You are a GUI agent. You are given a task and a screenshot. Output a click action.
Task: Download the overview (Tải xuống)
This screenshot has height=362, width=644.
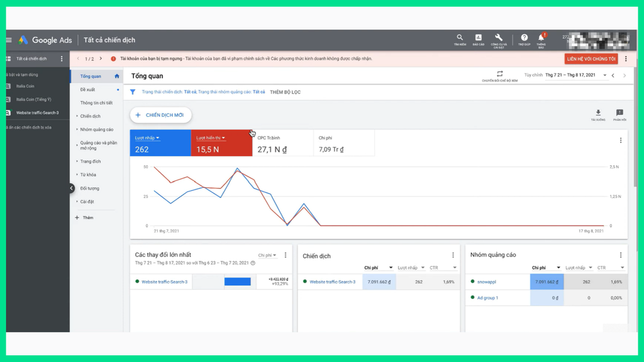click(598, 115)
